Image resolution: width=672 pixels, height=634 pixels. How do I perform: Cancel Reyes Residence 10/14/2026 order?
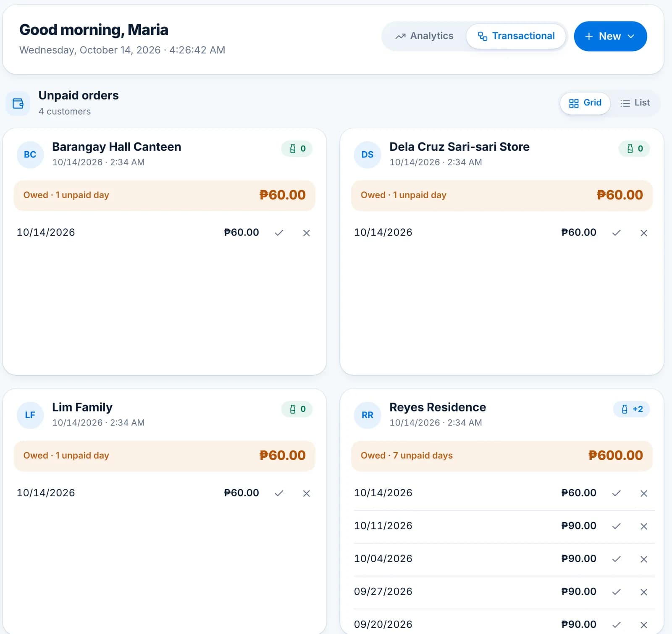pyautogui.click(x=644, y=493)
